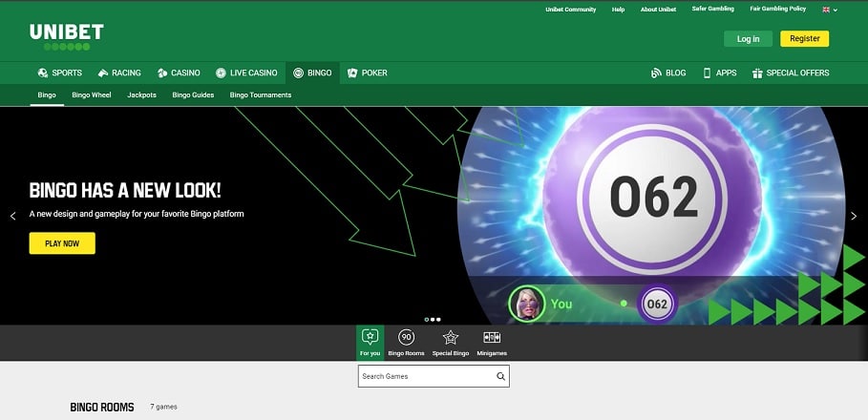This screenshot has height=420, width=868.
Task: Select the Special Bingo star category
Action: (x=451, y=343)
